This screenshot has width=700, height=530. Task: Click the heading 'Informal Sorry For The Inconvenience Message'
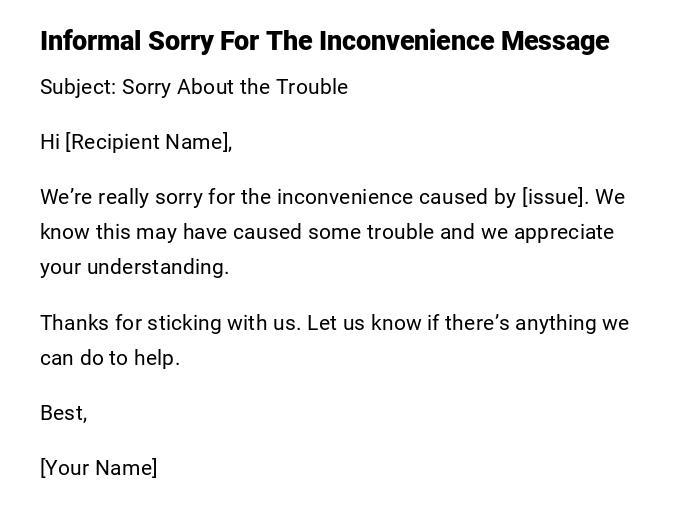click(x=324, y=41)
